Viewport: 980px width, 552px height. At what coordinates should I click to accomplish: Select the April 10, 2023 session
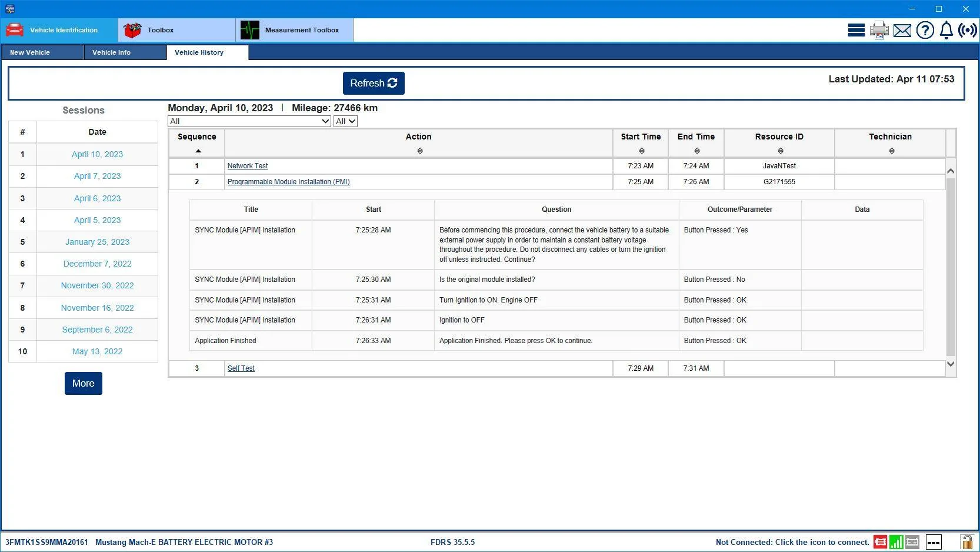97,154
